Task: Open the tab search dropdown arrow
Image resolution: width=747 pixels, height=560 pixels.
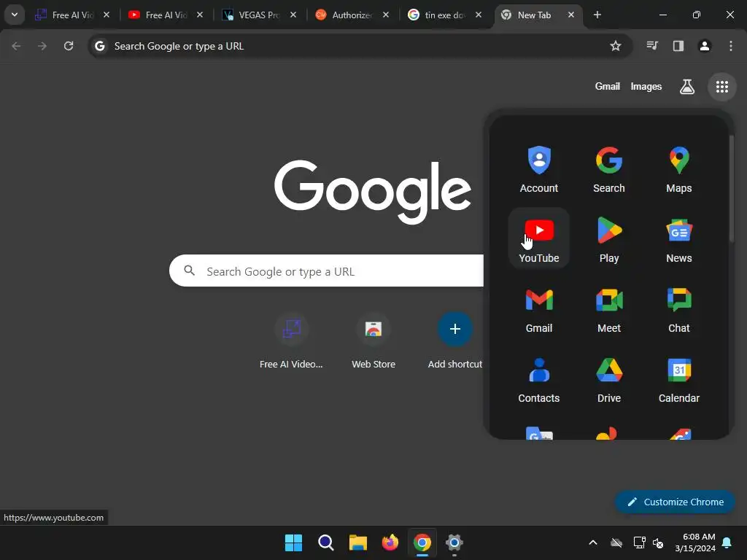Action: pos(15,15)
